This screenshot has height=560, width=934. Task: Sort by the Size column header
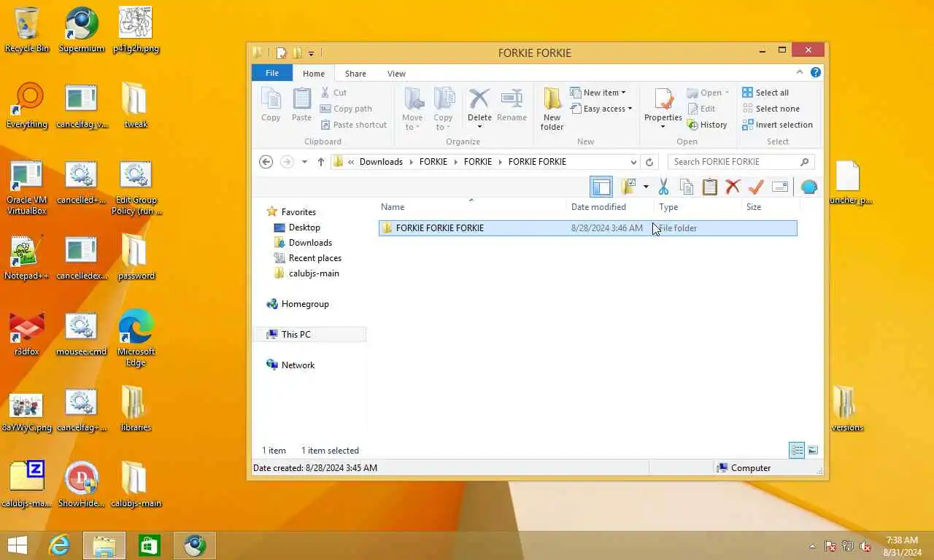point(769,207)
